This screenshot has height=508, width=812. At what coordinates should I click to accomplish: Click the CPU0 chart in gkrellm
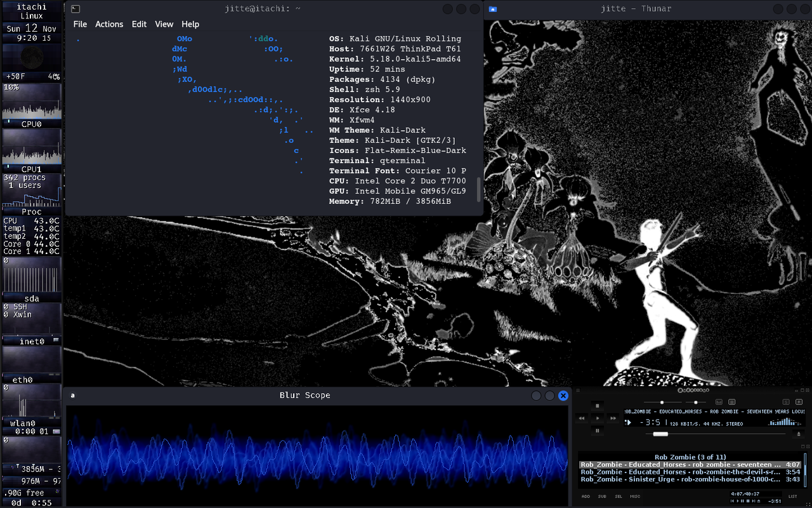(x=32, y=101)
